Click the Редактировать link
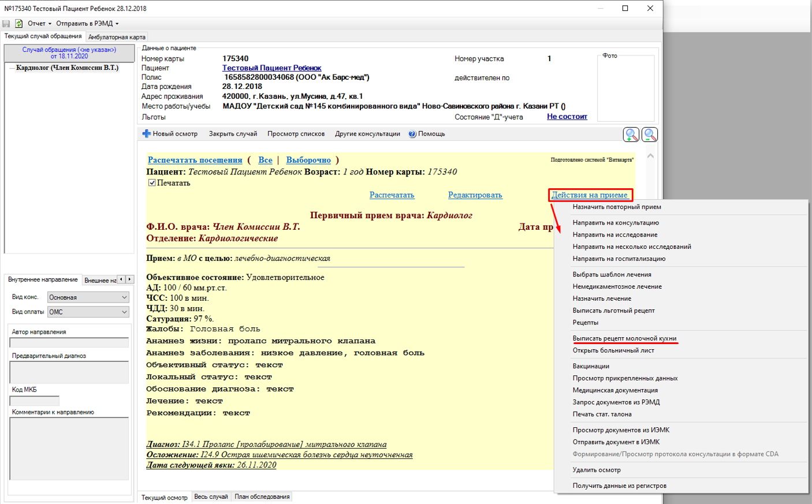Viewport: 812px width, 504px height. point(475,195)
